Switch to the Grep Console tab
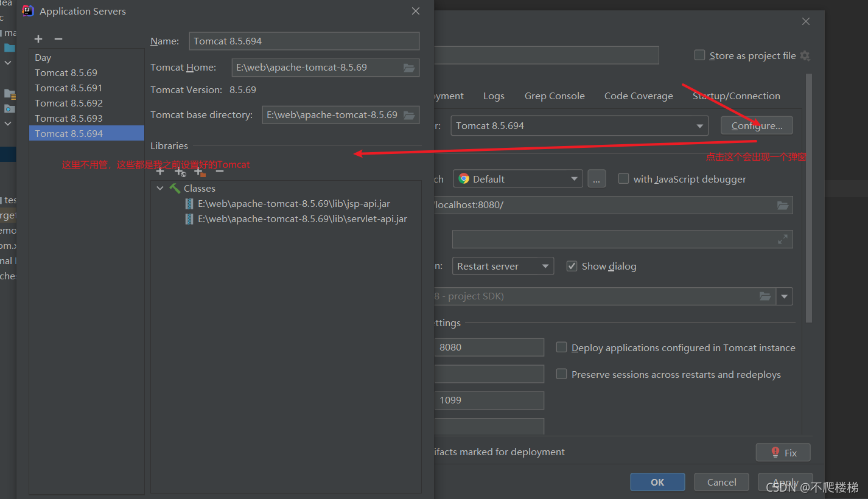 (x=555, y=96)
